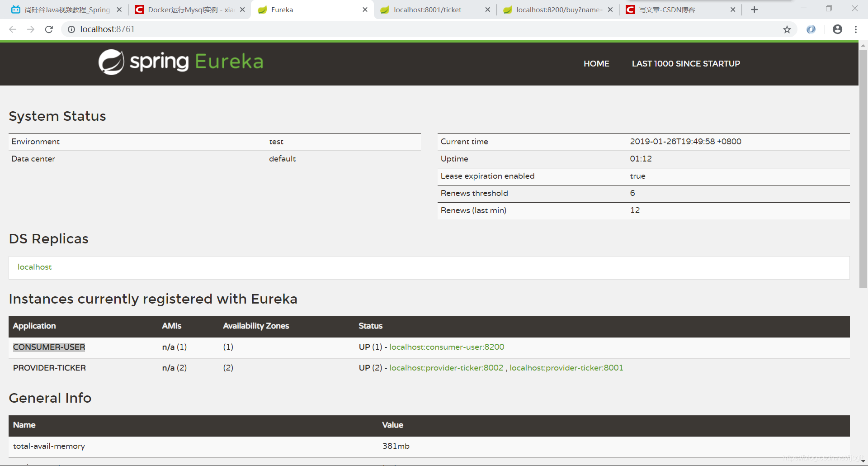Screen dimensions: 868x466
Task: Click the scrollbar down arrow
Action: click(863, 461)
